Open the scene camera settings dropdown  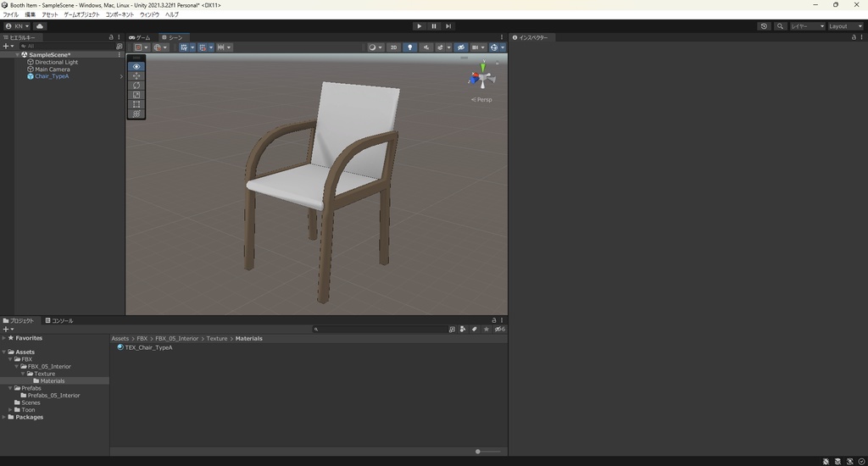pyautogui.click(x=478, y=47)
